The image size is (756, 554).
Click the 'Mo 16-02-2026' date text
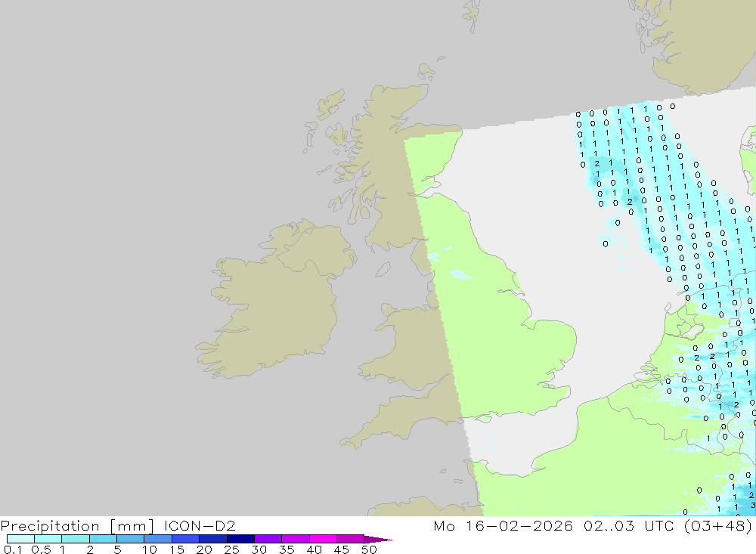coord(503,525)
